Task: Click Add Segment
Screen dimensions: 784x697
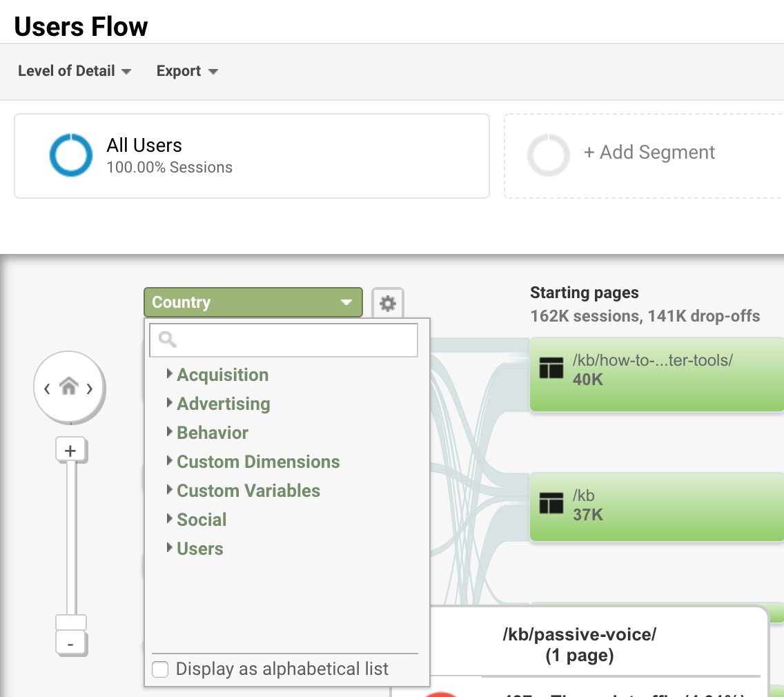Action: 649,152
